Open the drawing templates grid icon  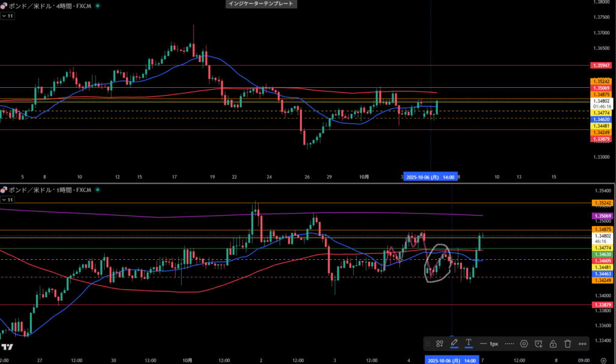tap(440, 344)
